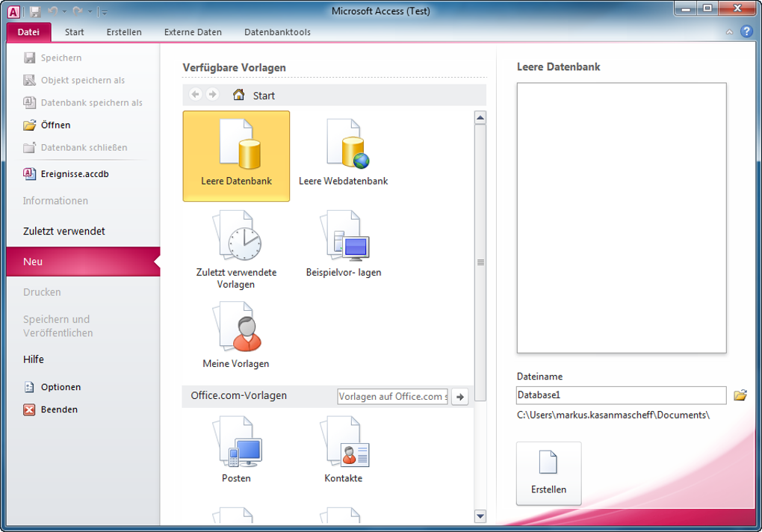Click the Undo icon in the Quick Access Toolbar
The height and width of the screenshot is (532, 762).
tap(53, 10)
